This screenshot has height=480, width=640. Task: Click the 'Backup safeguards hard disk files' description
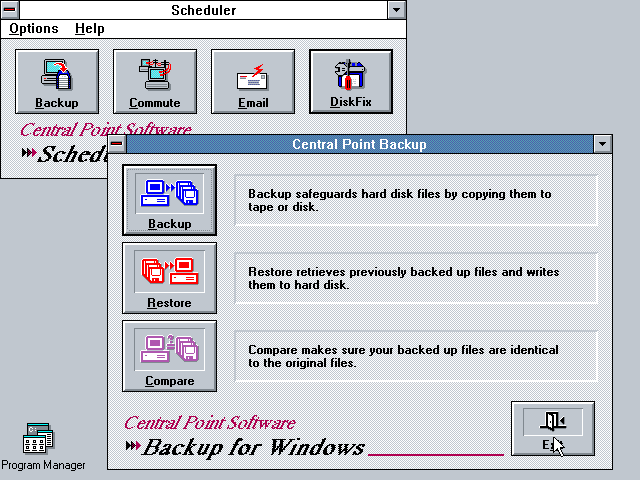(x=400, y=200)
